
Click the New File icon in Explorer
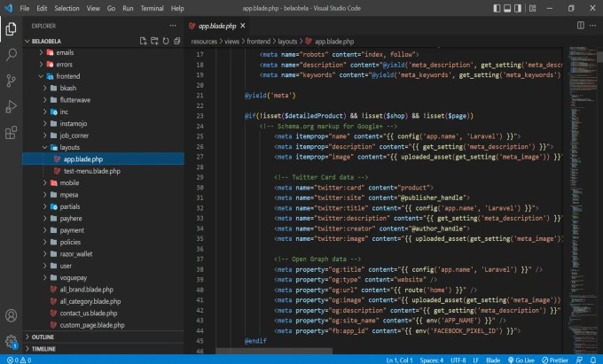click(143, 41)
